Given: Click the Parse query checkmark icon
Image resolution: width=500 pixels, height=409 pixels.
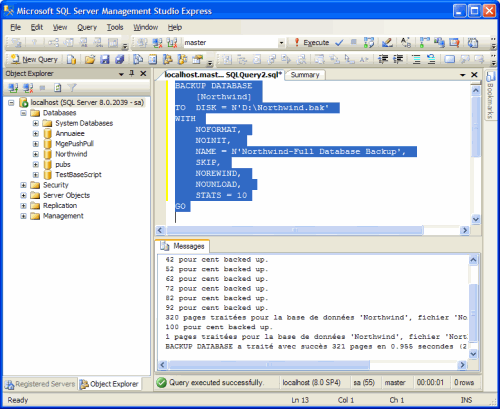Looking at the screenshot, I should (x=339, y=43).
